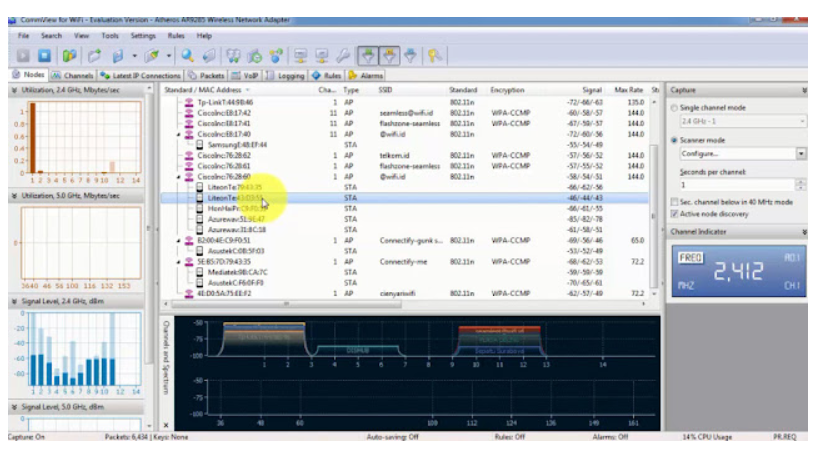Viewport: 818px width, 457px height.
Task: Click the wrench tool icon in toolbar
Action: click(x=343, y=55)
